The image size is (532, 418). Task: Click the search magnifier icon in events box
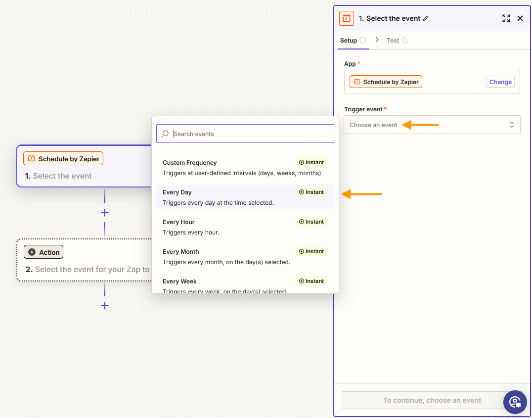165,134
